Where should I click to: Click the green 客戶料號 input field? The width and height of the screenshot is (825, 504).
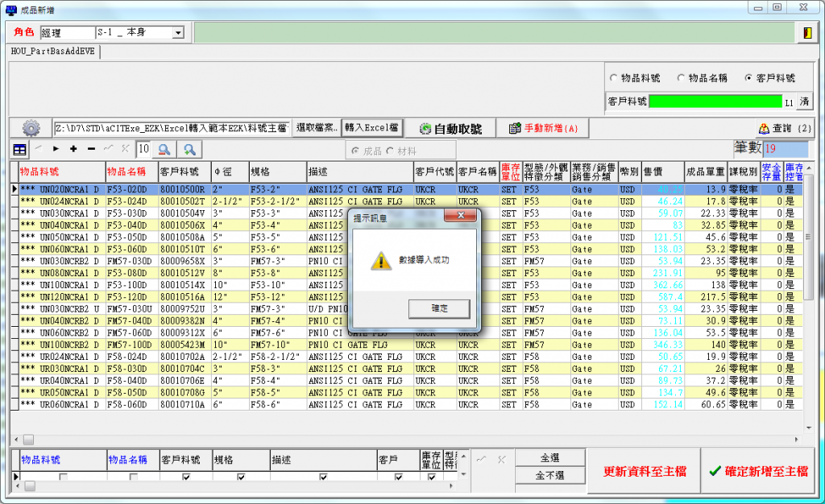click(x=715, y=101)
